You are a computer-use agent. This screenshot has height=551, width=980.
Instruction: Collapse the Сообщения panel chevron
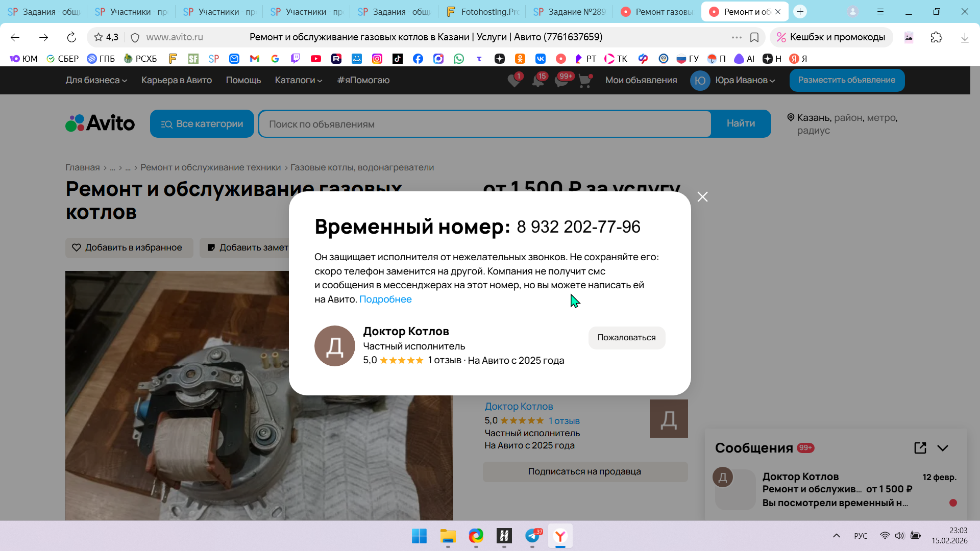click(x=943, y=448)
